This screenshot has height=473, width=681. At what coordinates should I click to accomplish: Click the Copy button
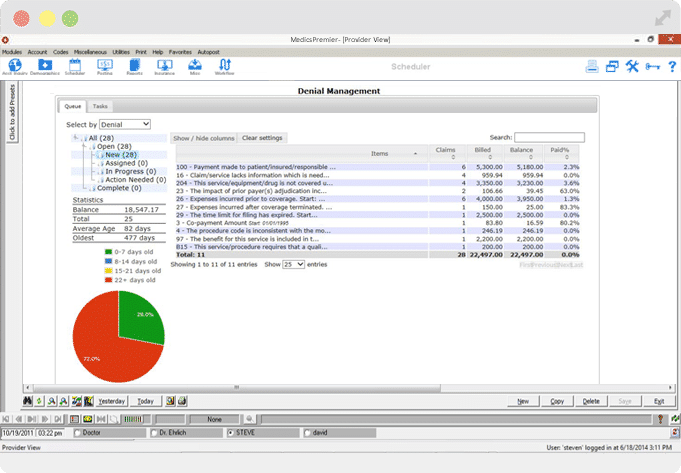pyautogui.click(x=557, y=401)
